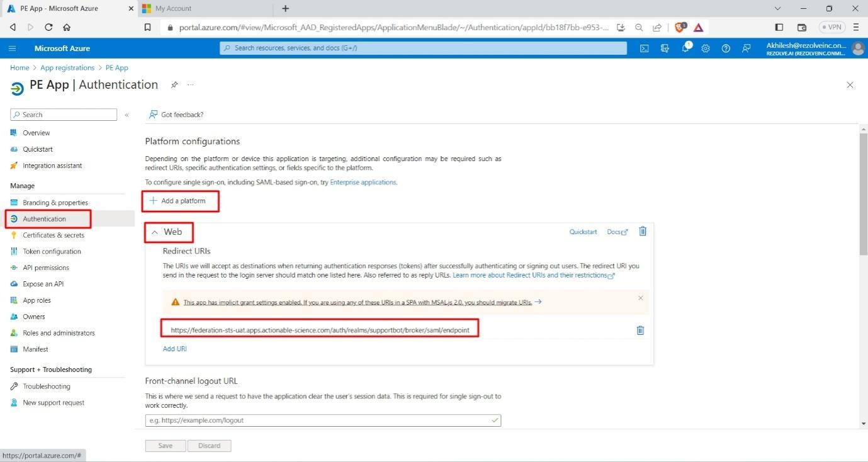Go to the browser home page icon
The width and height of the screenshot is (868, 462).
coord(67,27)
